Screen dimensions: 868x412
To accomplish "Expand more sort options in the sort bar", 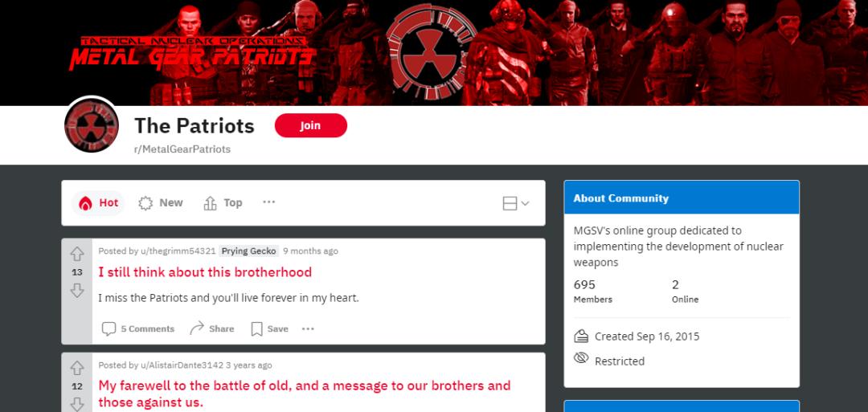I will [x=269, y=202].
